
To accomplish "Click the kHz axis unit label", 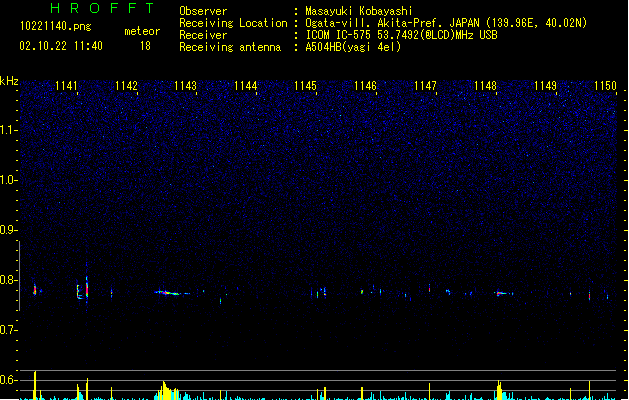I will pyautogui.click(x=9, y=81).
